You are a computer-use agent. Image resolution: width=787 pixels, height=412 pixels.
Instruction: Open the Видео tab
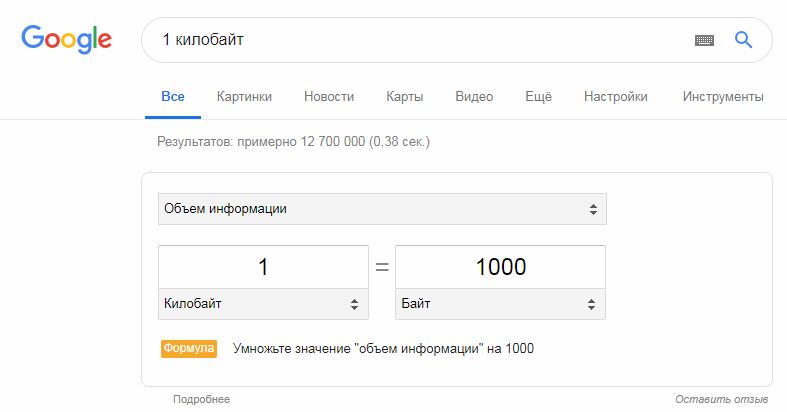click(x=474, y=96)
